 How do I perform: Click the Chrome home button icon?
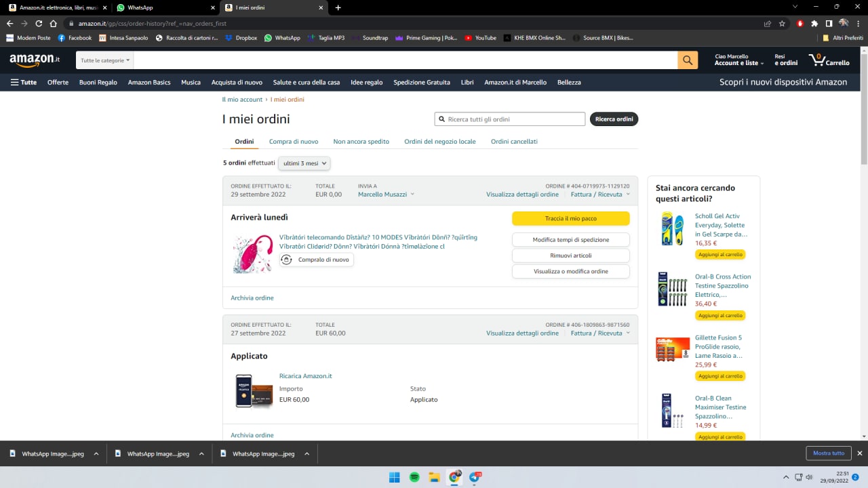coord(54,23)
